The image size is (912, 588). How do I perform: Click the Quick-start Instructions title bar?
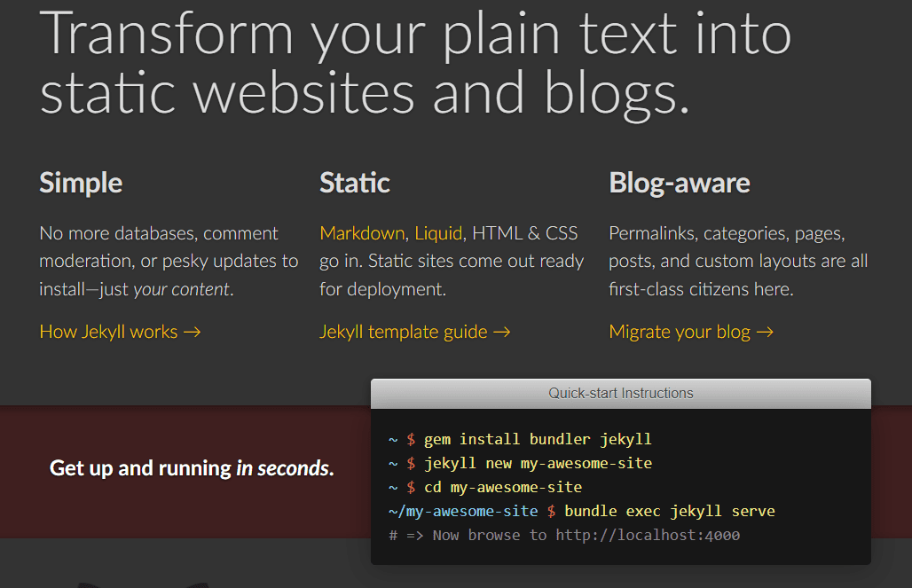point(620,393)
